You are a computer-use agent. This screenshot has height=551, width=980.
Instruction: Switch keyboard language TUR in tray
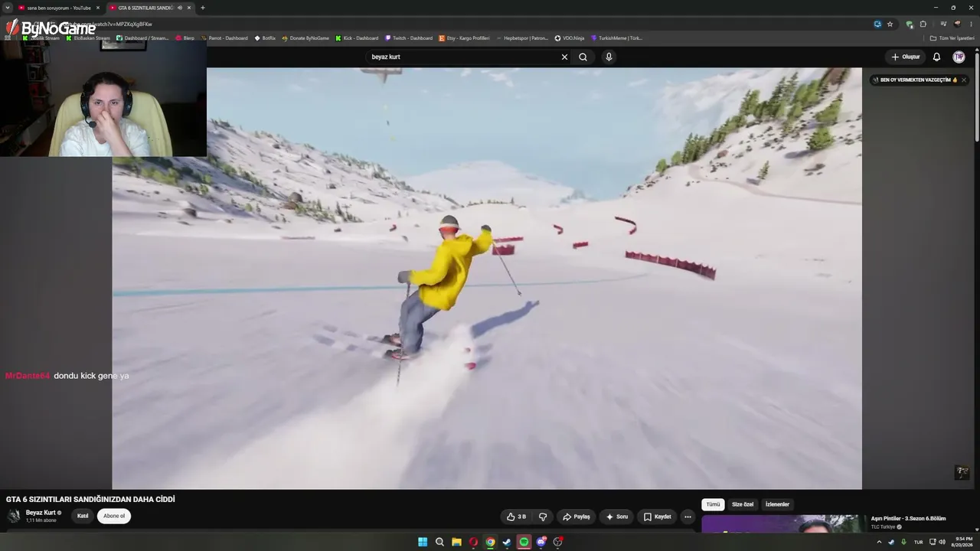pyautogui.click(x=919, y=542)
